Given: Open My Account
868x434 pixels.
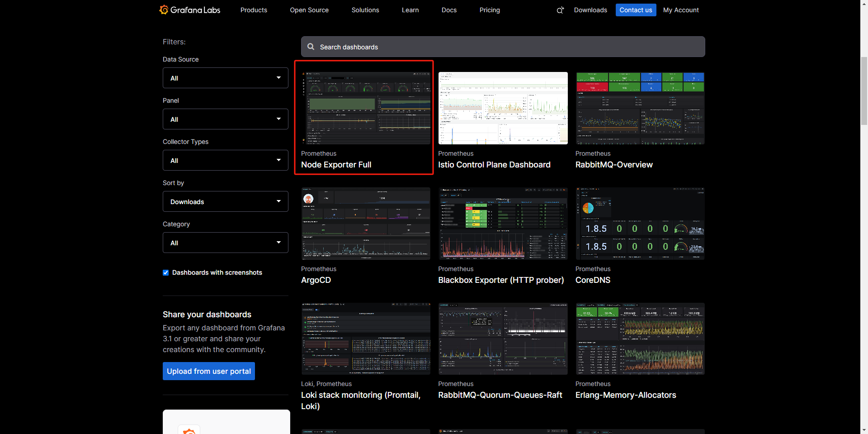Looking at the screenshot, I should pos(681,10).
